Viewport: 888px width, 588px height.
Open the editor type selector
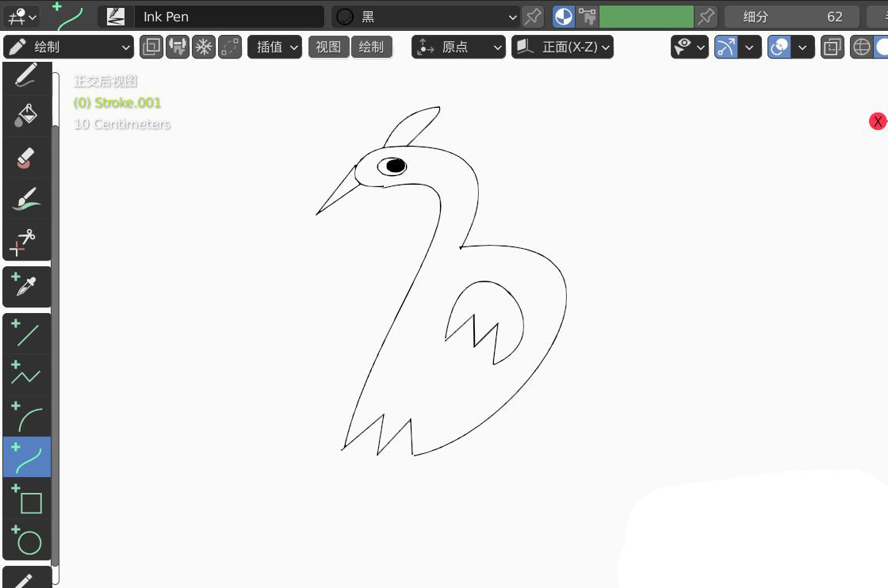(x=22, y=17)
